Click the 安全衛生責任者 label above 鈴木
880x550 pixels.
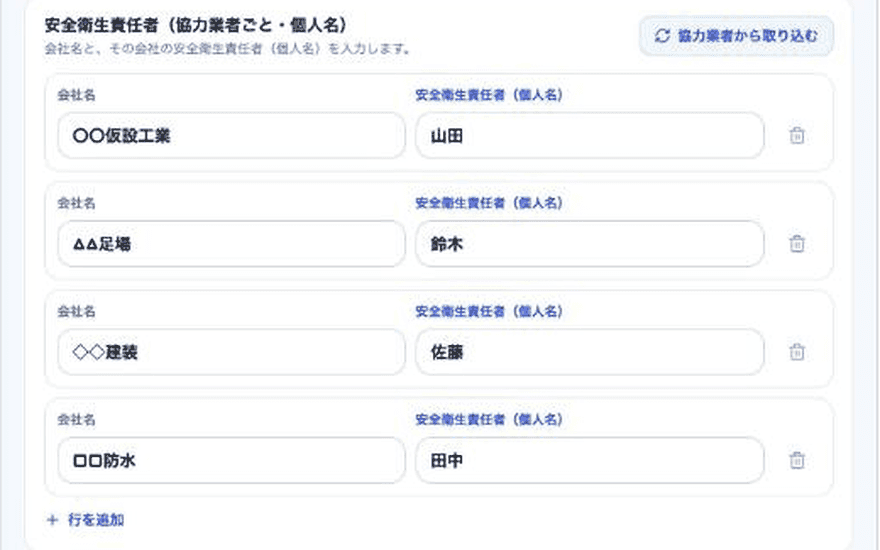click(489, 203)
